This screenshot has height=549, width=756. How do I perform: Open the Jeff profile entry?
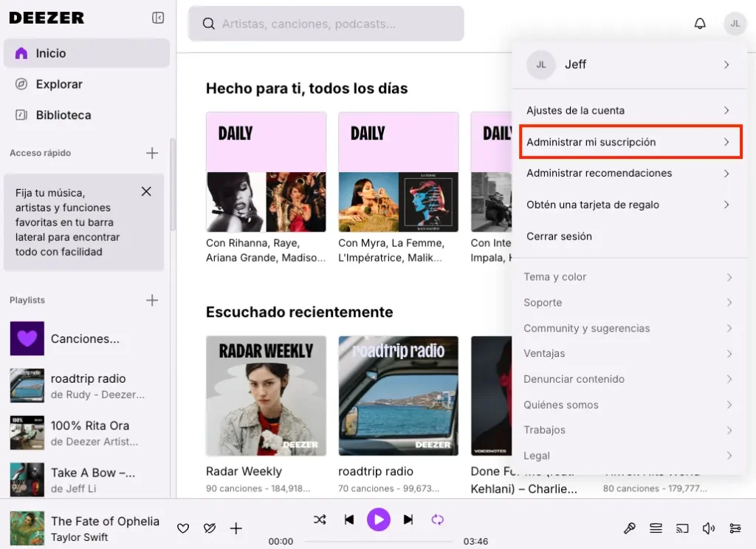[629, 64]
